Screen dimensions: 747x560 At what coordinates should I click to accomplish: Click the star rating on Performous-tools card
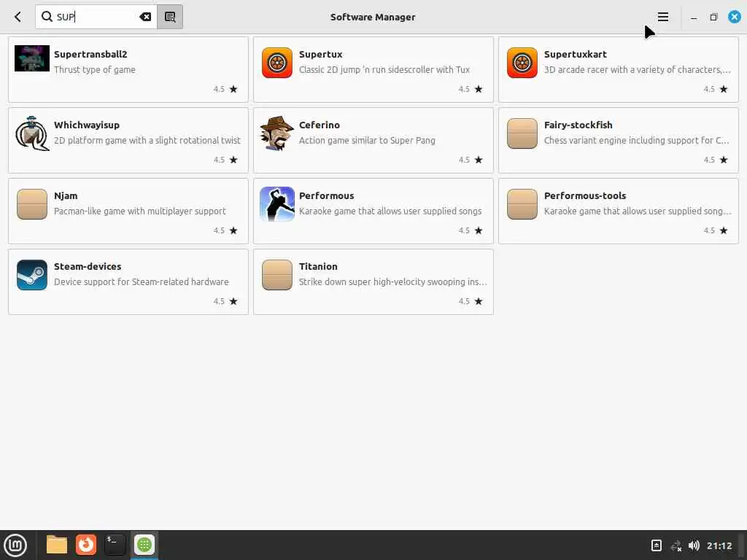pyautogui.click(x=724, y=230)
